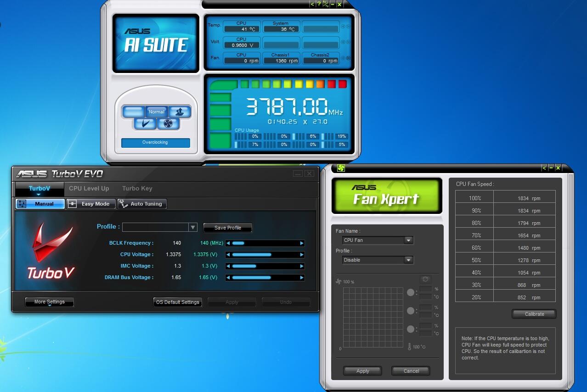
Task: Click the Save Profile button
Action: (x=228, y=228)
